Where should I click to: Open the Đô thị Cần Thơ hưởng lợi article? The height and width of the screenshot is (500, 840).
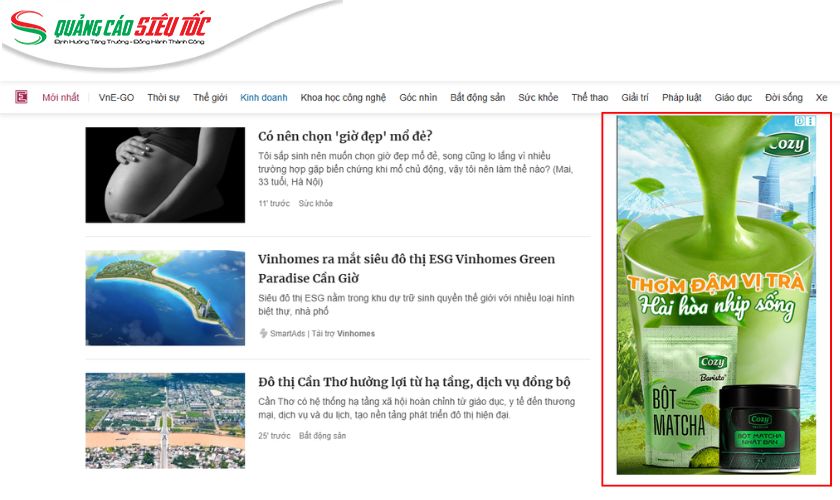click(x=414, y=382)
